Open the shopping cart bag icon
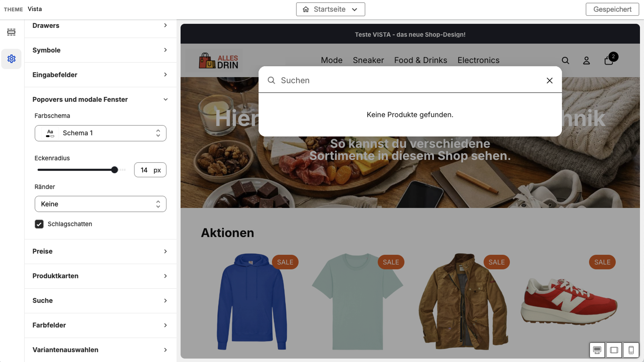644x362 pixels. pos(609,61)
